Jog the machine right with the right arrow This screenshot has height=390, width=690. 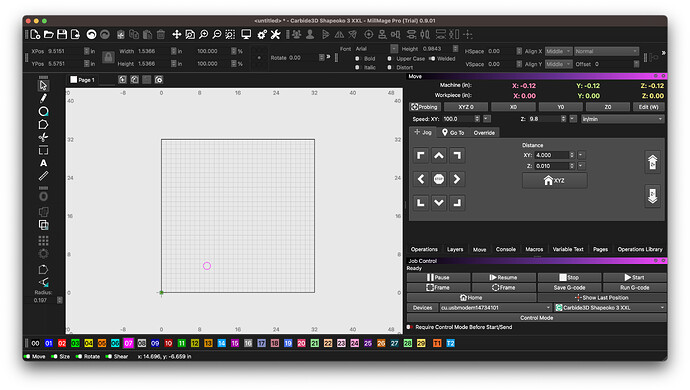pyautogui.click(x=457, y=179)
